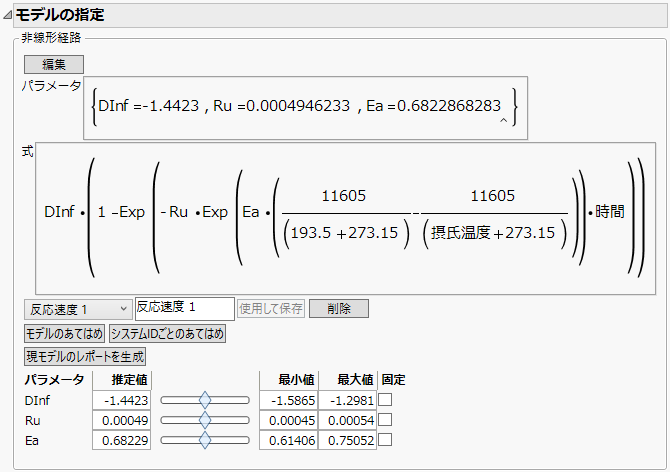670x472 pixels.
Task: Click the Ru 推定値 field 0.00049
Action: [121, 420]
